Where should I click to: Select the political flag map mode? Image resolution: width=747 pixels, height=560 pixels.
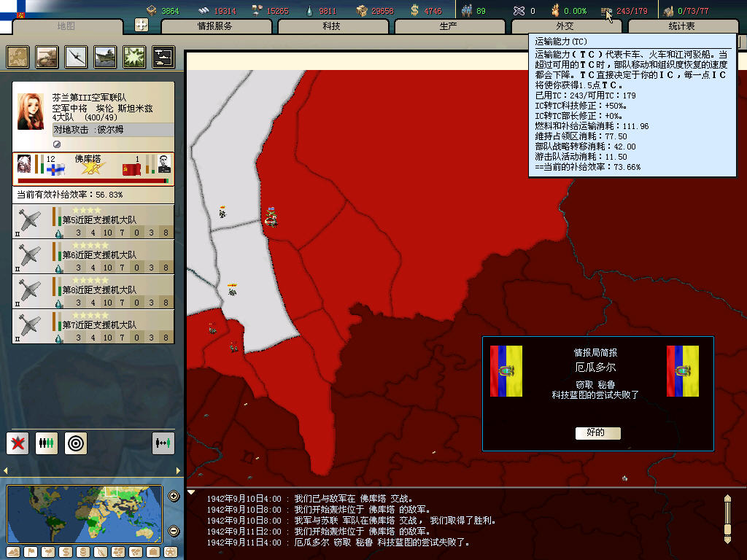tap(31, 553)
